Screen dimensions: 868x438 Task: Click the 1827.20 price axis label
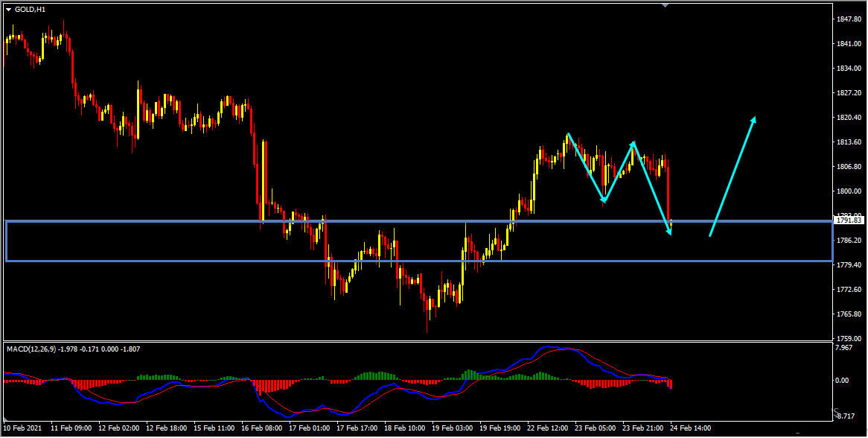(849, 93)
